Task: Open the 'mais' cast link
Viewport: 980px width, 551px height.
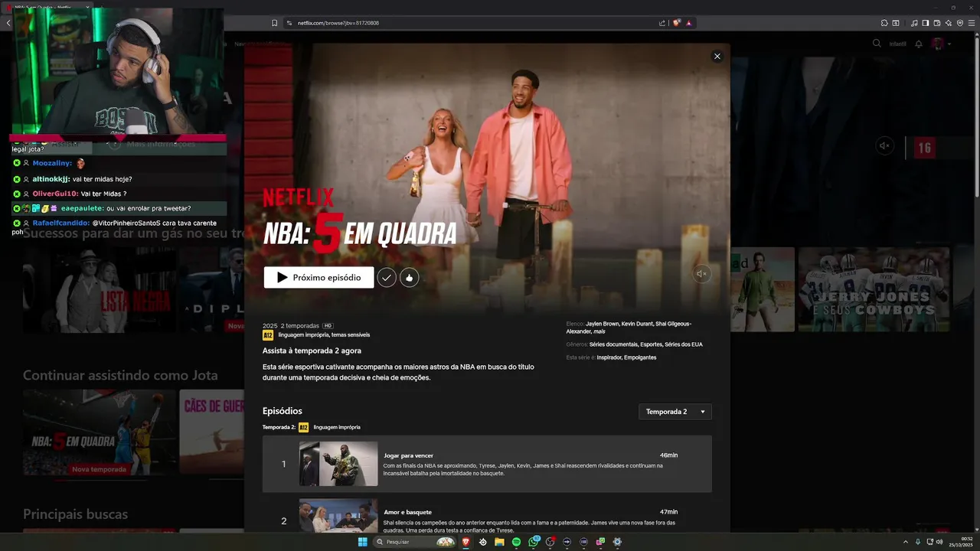Action: click(599, 331)
